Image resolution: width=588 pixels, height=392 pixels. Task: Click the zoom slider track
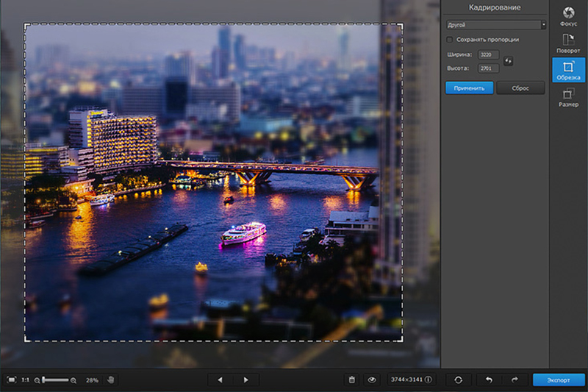point(56,380)
